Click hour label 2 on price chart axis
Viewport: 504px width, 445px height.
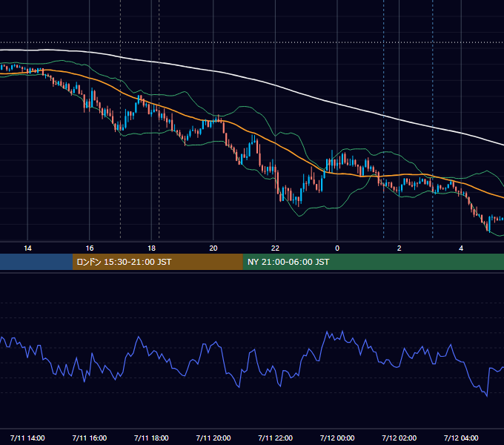tap(399, 248)
